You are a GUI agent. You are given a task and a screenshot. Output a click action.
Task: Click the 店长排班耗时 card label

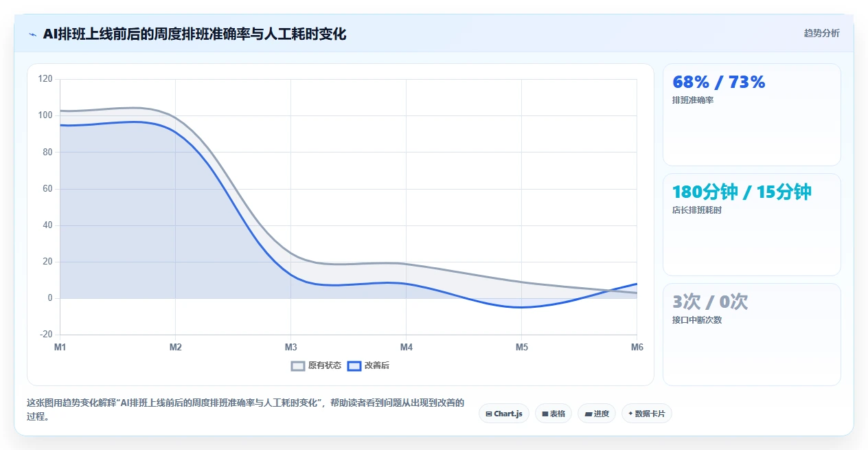[697, 210]
